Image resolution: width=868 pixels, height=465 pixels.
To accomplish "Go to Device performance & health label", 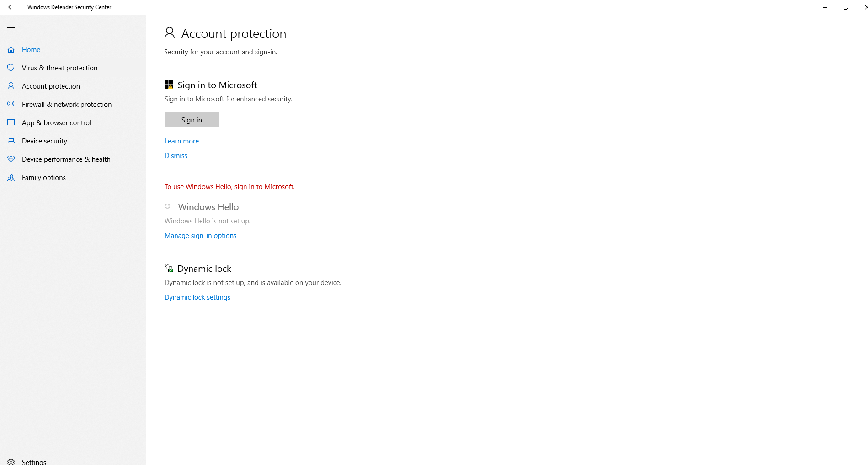I will 66,159.
